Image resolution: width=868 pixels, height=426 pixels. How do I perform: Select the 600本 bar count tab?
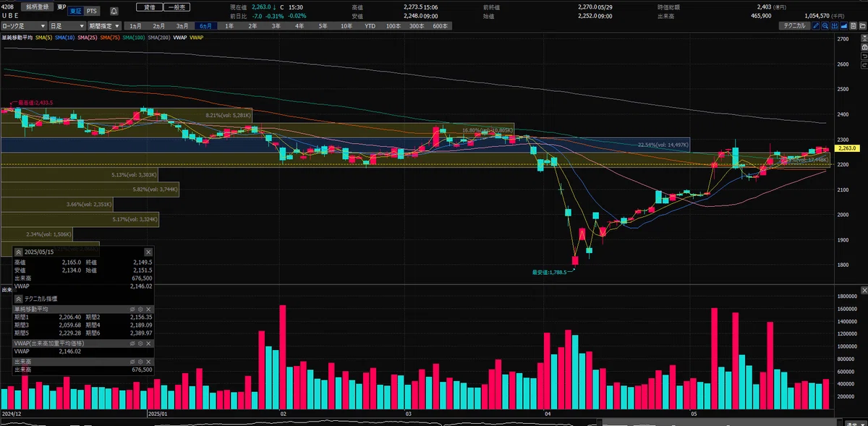(440, 26)
